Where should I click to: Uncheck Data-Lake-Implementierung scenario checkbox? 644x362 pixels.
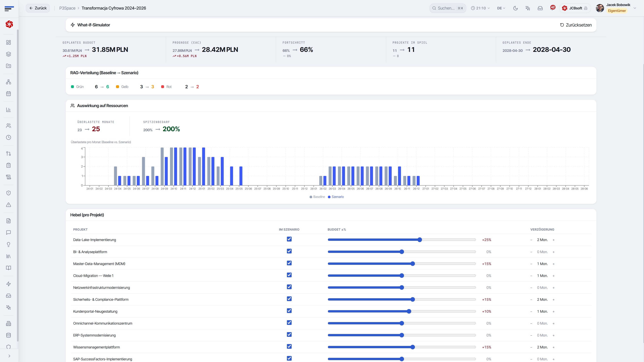coord(289,239)
